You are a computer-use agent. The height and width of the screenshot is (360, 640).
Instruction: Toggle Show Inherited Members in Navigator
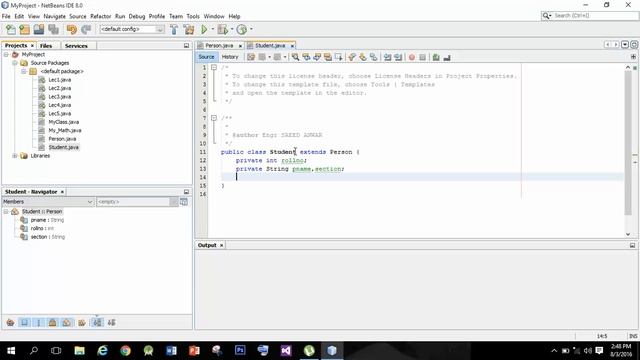pos(11,322)
